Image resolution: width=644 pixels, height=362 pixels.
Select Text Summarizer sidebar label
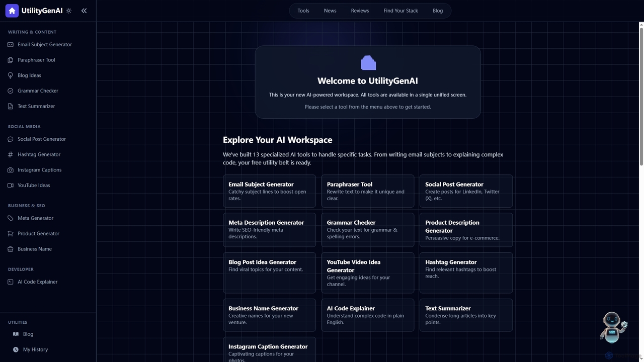pos(36,106)
